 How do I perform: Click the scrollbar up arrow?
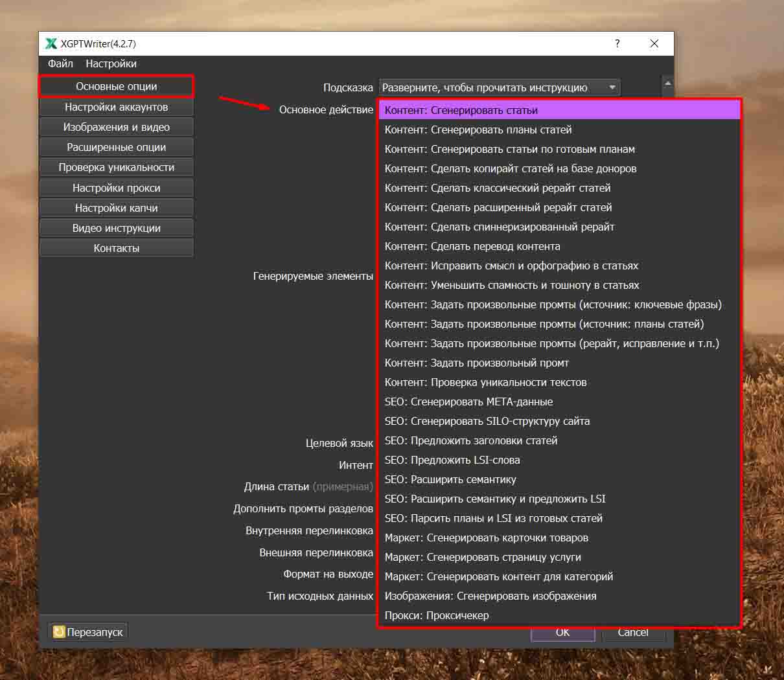pos(667,84)
